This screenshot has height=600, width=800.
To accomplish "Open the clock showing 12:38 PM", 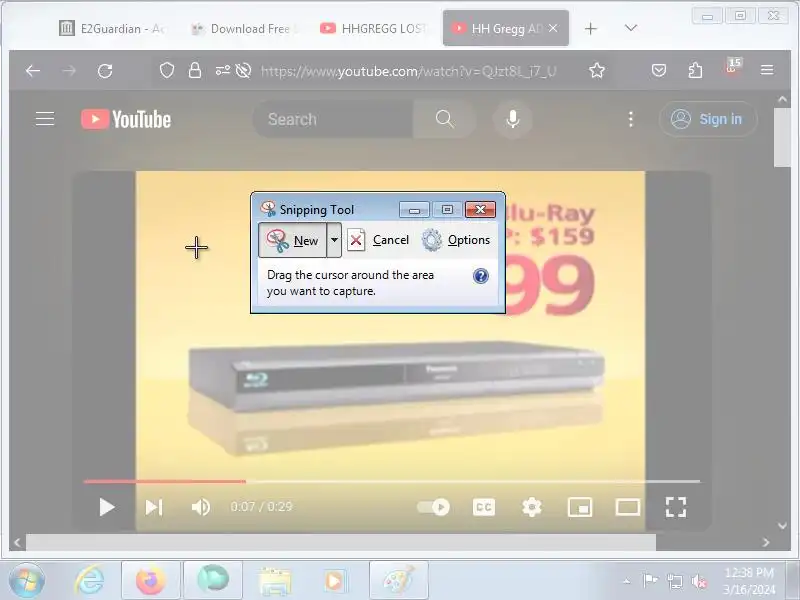I will [x=749, y=581].
